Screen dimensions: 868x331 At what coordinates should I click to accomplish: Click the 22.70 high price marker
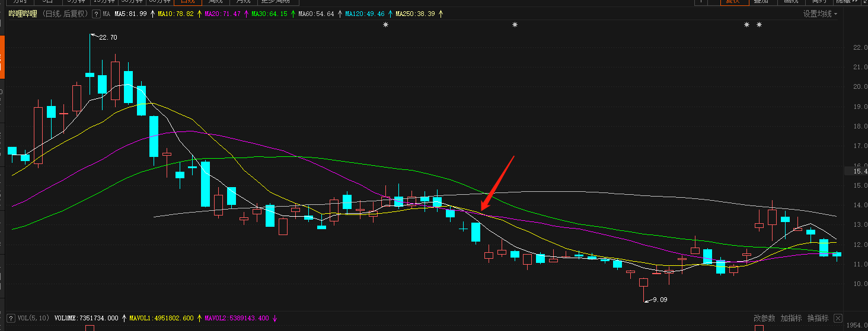pos(107,37)
